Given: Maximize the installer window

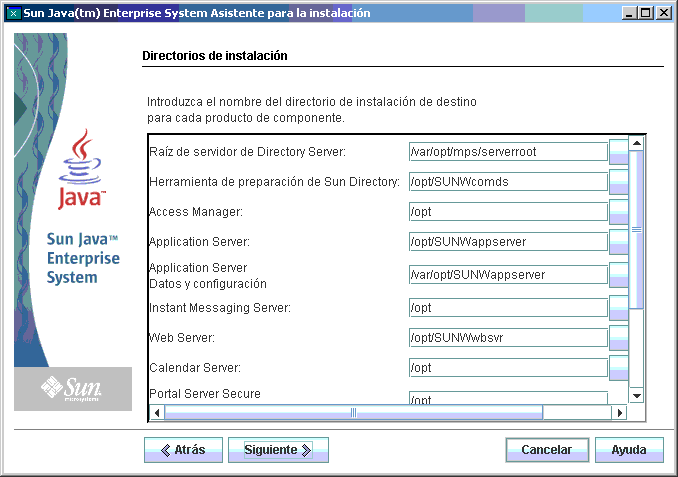Looking at the screenshot, I should coord(646,13).
